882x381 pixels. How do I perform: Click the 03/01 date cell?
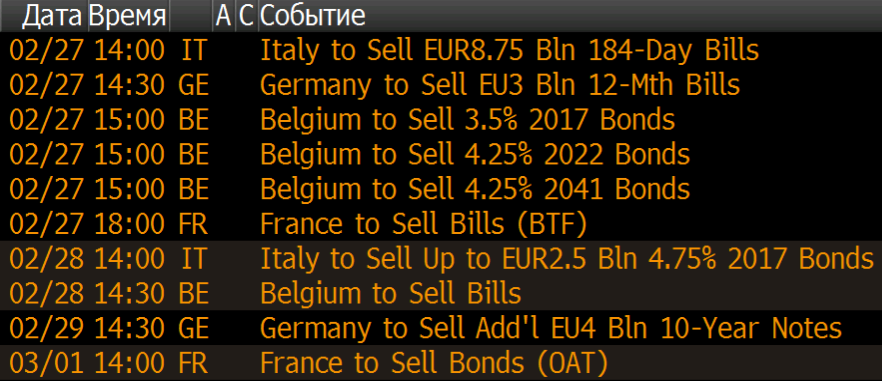point(47,363)
